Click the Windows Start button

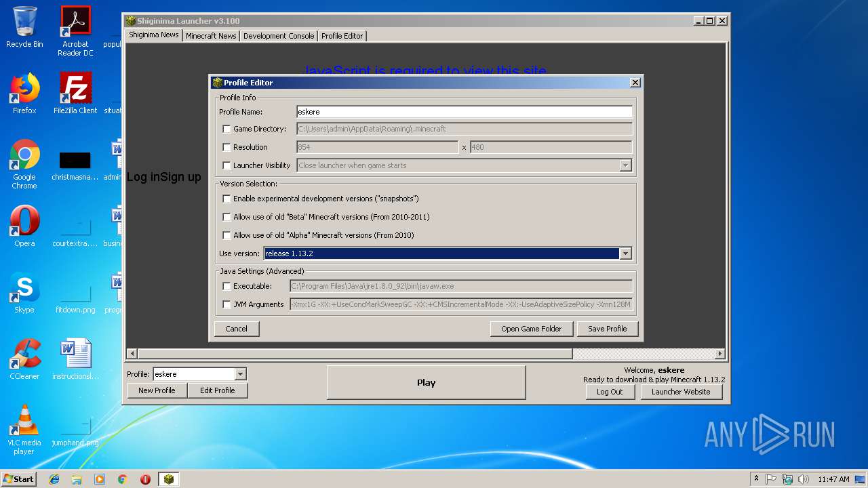pos(18,479)
